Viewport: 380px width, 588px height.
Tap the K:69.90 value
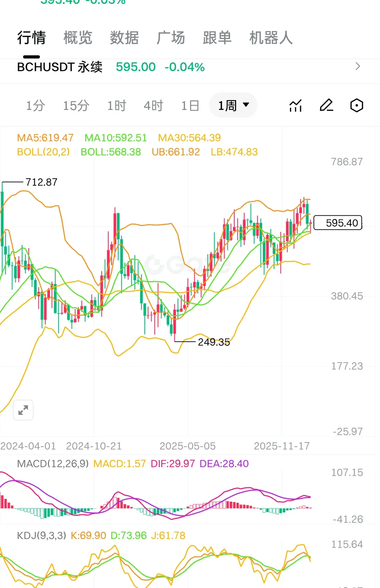(88, 536)
